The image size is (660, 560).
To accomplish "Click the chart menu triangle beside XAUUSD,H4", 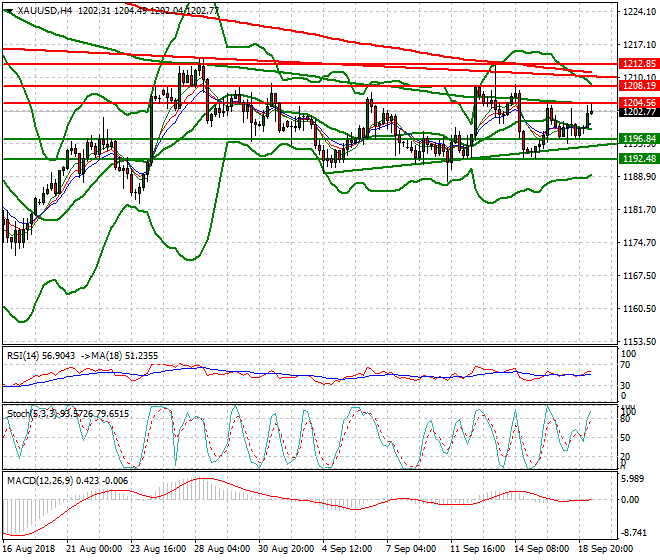I will 8,11.
